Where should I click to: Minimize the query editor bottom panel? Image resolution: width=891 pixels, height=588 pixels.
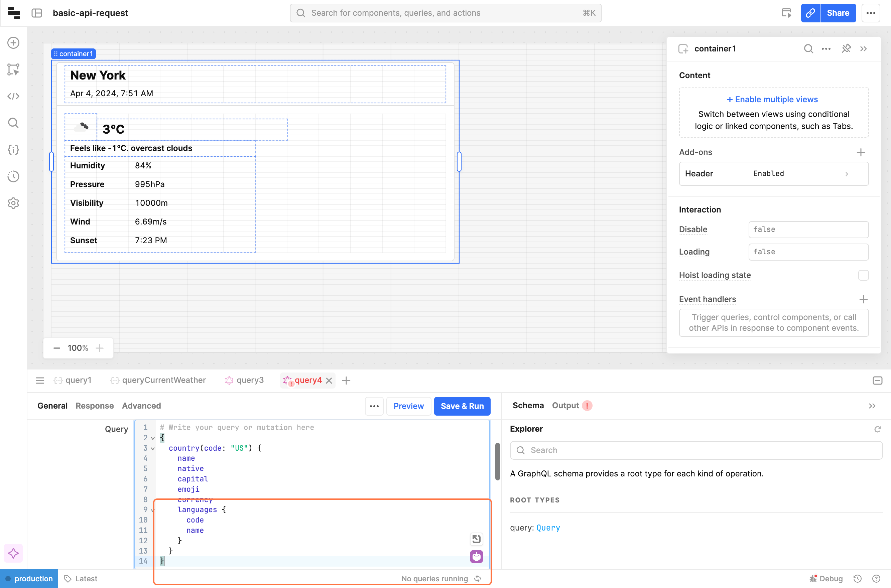click(x=877, y=381)
